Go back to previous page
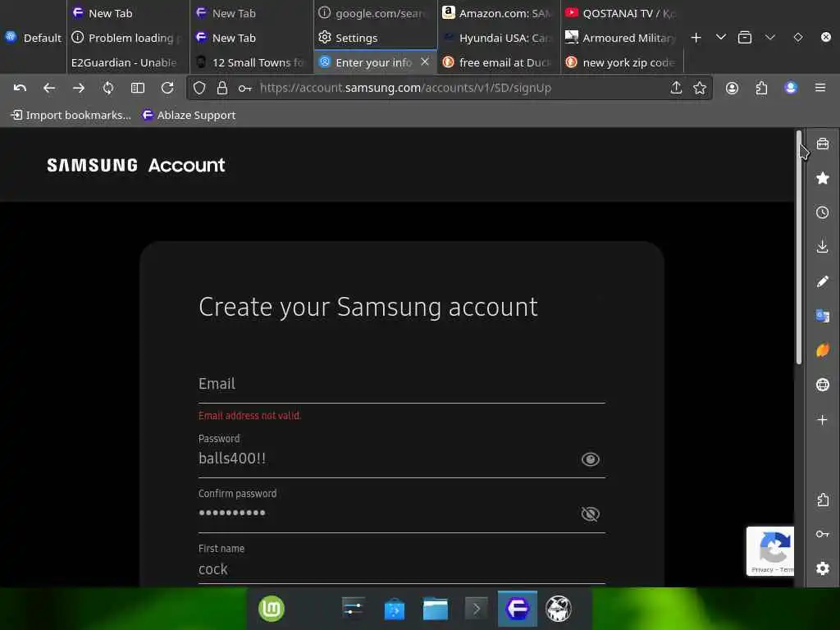840x630 pixels. [x=48, y=88]
